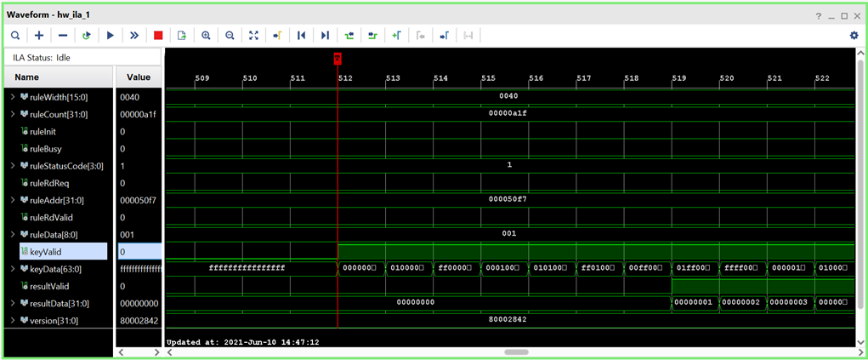Click keyData segment 01ff00 in waveform
The width and height of the screenshot is (868, 360).
point(695,268)
